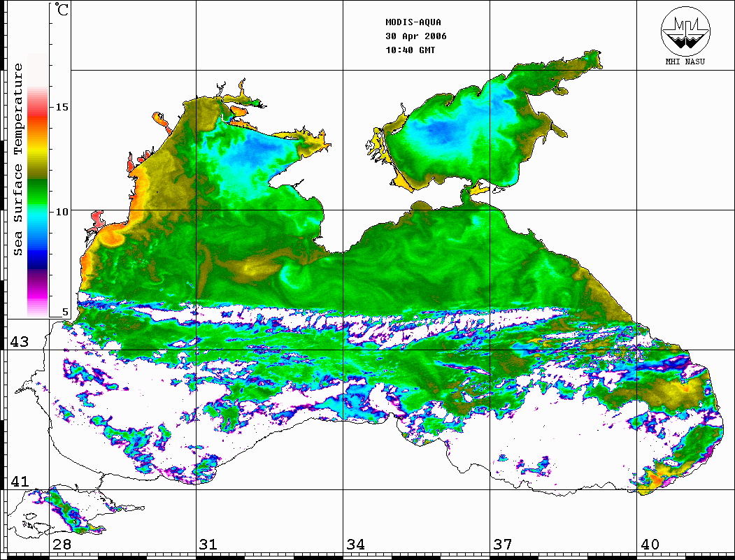Image resolution: width=735 pixels, height=560 pixels.
Task: Click the 5 tick label on the scale
Action: pos(64,312)
